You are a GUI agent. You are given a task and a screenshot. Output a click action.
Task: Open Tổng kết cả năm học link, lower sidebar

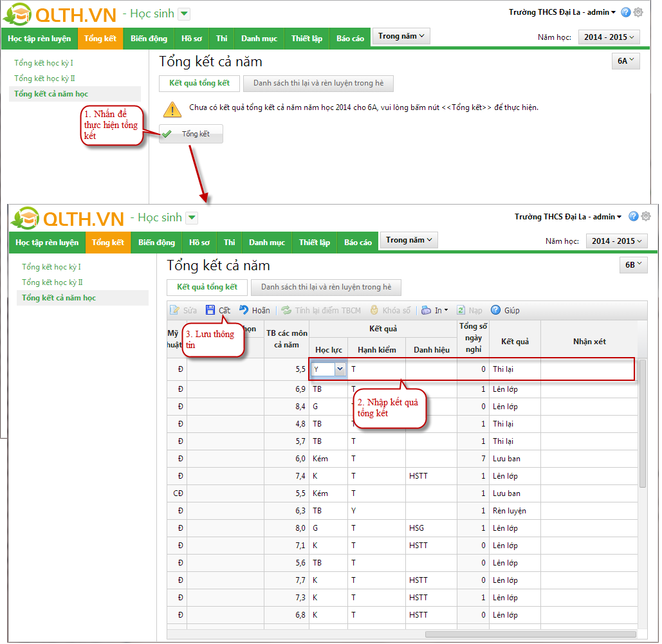point(59,298)
